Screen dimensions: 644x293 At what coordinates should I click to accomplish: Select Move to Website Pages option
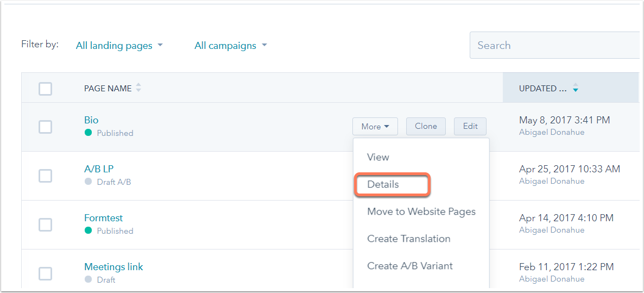point(421,211)
